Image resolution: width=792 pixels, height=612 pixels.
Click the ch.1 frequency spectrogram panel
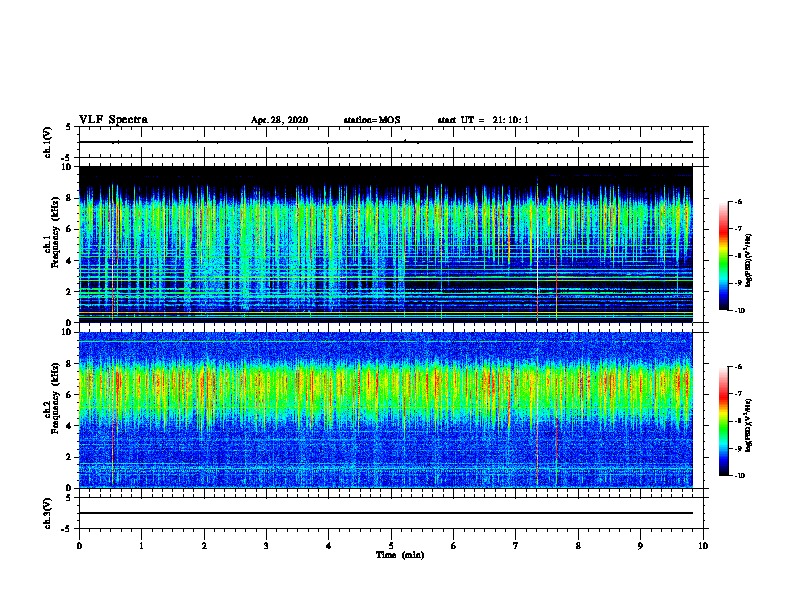tap(386, 244)
